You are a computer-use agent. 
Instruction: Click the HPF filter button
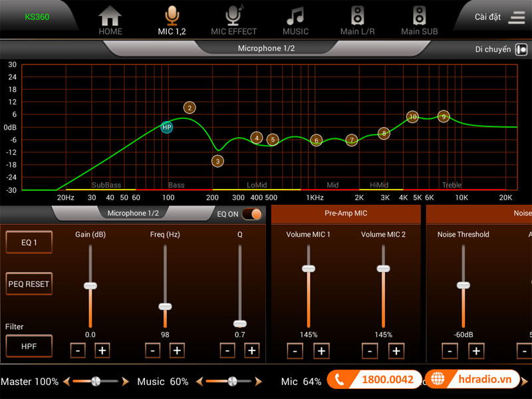click(x=29, y=346)
